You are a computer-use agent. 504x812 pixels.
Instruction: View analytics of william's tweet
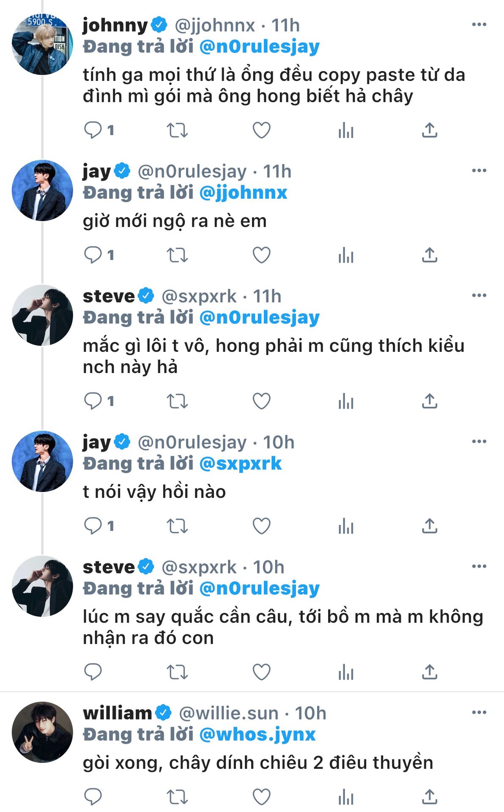pos(345,796)
